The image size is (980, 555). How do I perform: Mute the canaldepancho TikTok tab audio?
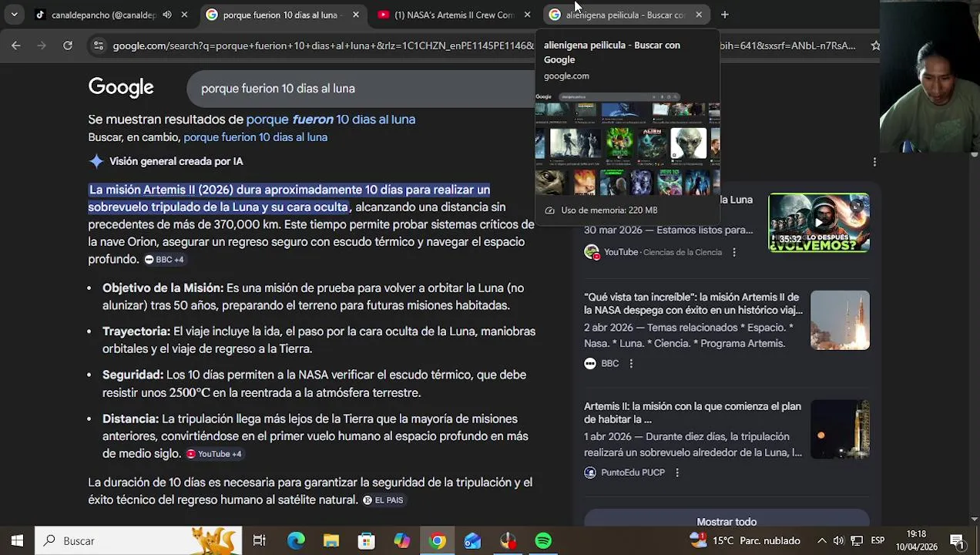(167, 15)
